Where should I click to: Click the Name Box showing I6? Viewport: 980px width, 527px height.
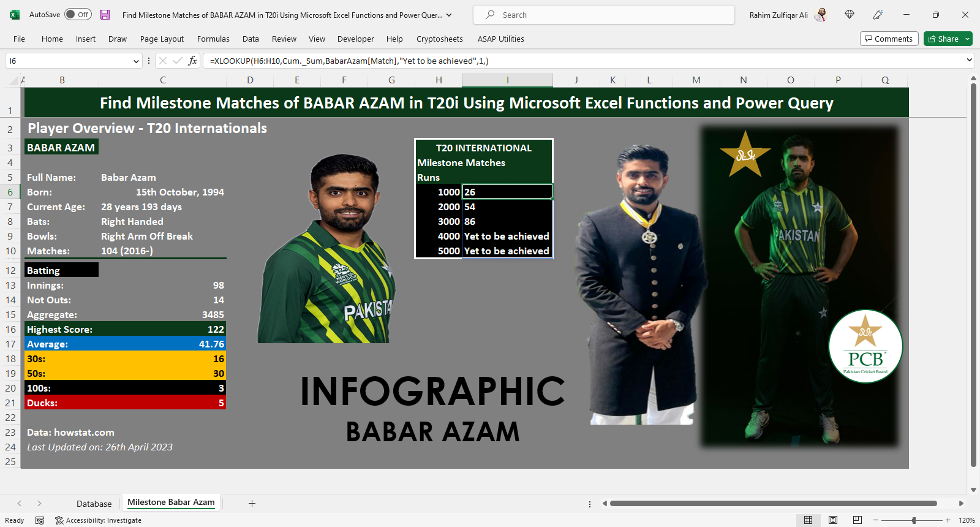(68, 61)
